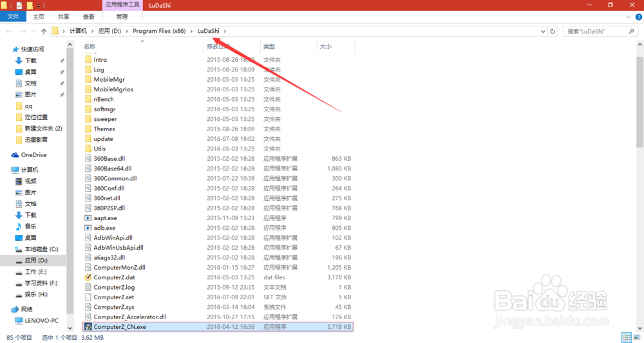Click the LuDaShi breadcrumb segment

point(208,31)
